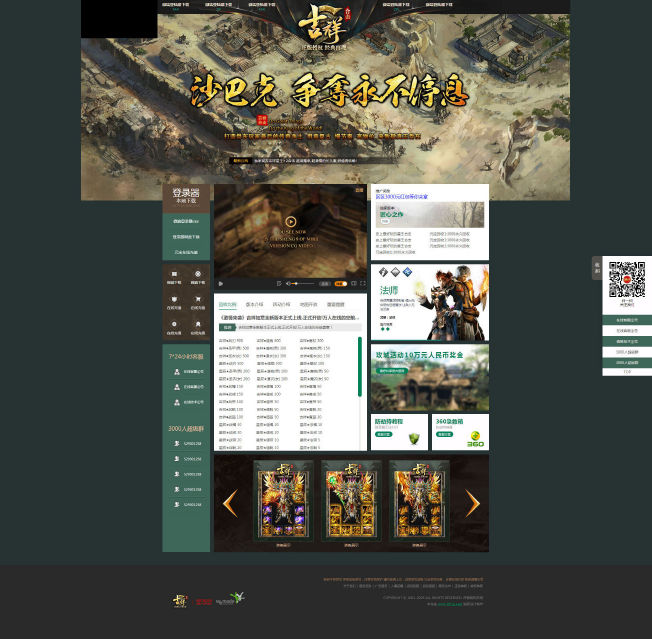Open the green link in footer text
The image size is (652, 639).
click(x=450, y=604)
